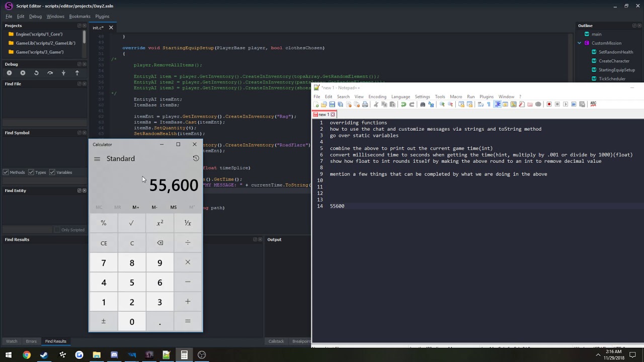The image size is (644, 362).
Task: Click the Redo icon in Notepad++ toolbar
Action: point(412,105)
